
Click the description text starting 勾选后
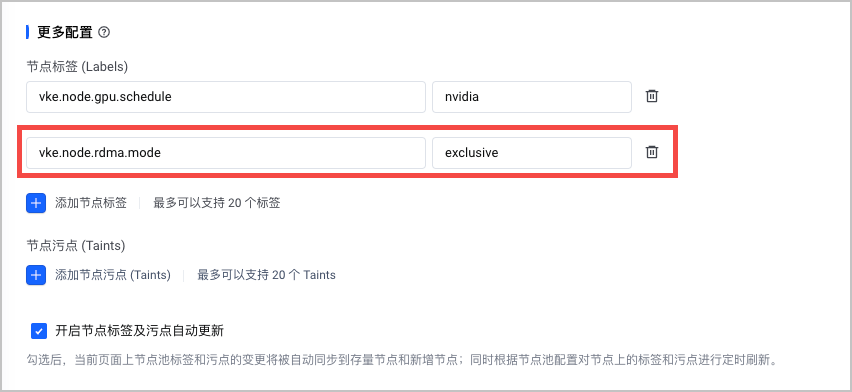pos(403,360)
